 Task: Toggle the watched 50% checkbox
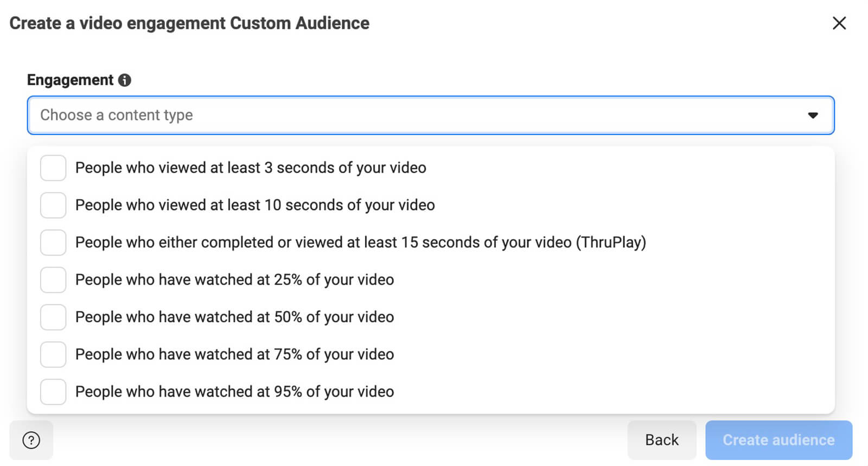(53, 317)
